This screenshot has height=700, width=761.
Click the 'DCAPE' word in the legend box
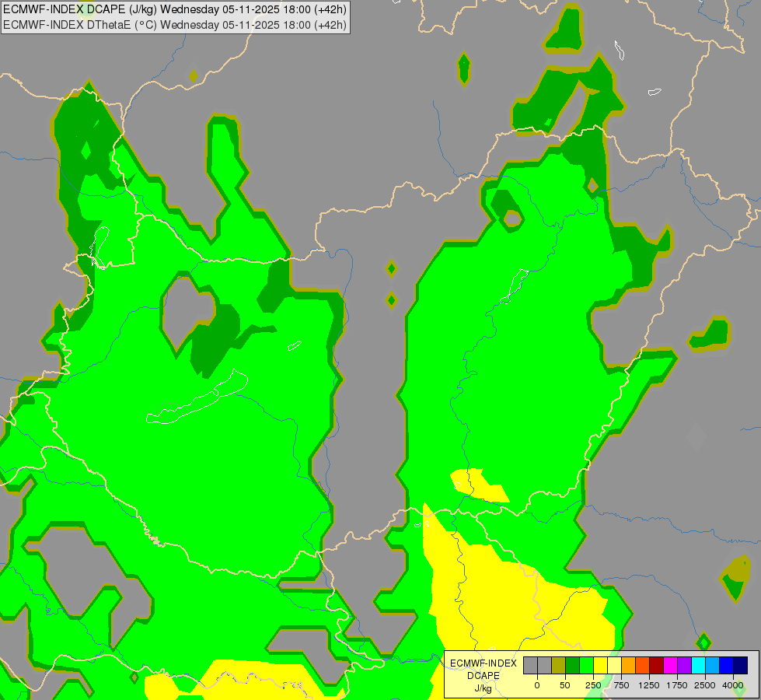click(x=483, y=676)
